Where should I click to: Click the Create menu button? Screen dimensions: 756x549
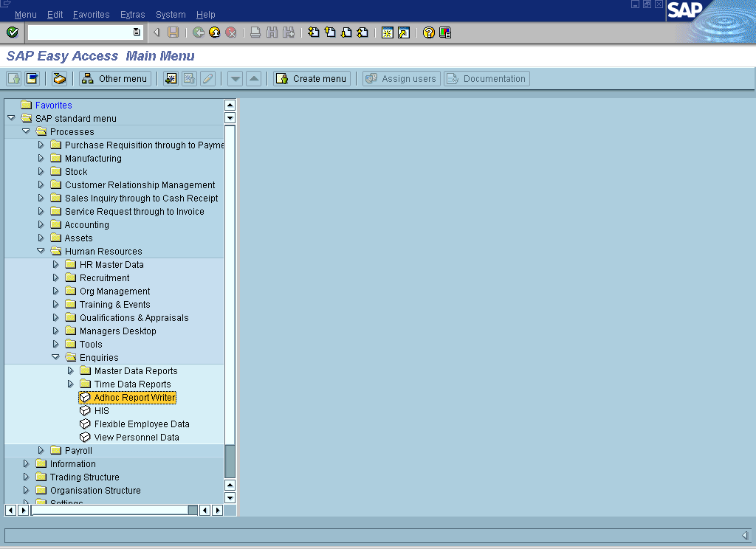click(x=312, y=78)
